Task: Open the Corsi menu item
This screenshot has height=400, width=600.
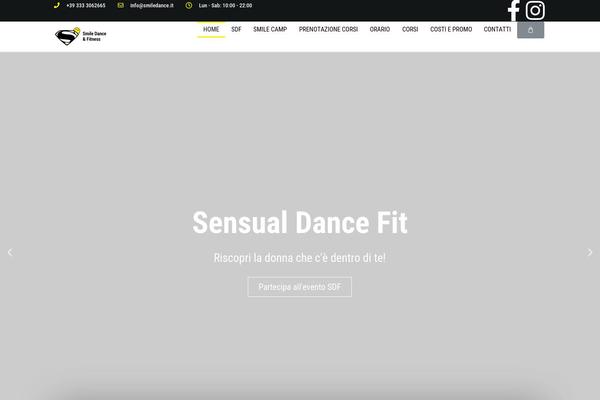Action: [x=410, y=30]
